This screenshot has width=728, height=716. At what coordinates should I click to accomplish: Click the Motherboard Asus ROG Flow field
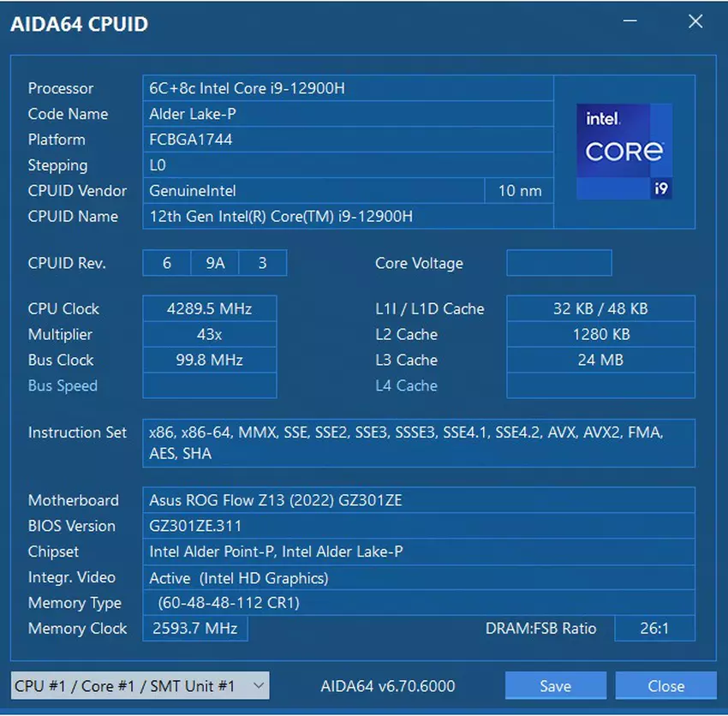click(x=418, y=500)
